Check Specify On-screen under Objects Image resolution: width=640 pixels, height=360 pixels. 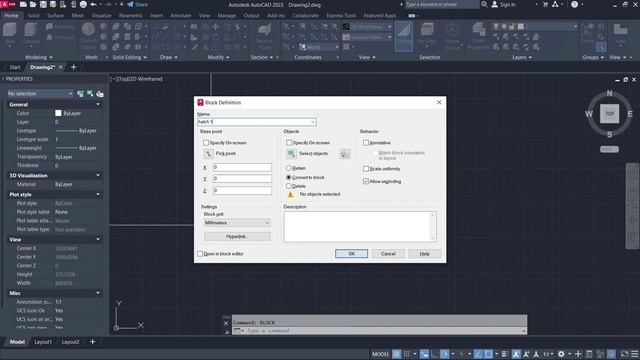click(x=289, y=143)
